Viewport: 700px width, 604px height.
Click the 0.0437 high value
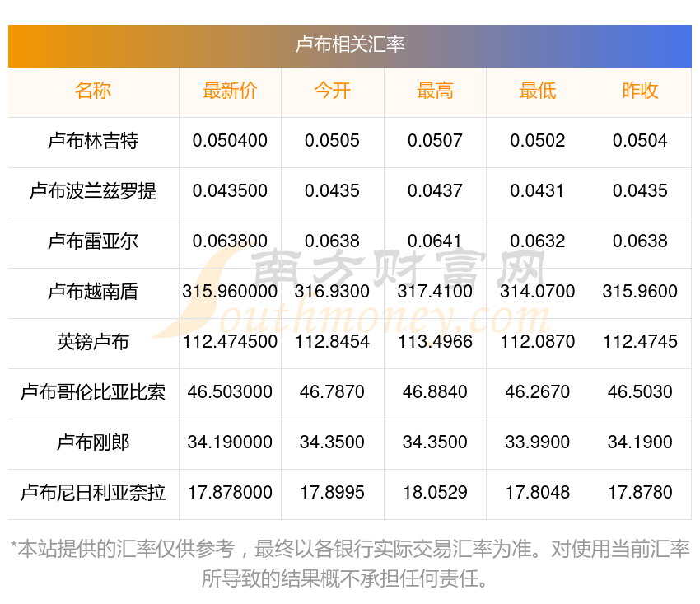click(435, 191)
